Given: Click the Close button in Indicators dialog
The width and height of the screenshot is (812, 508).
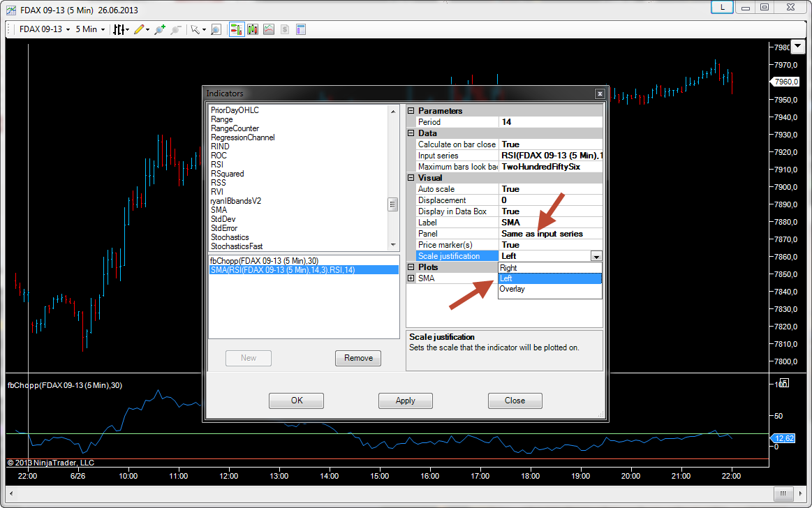Looking at the screenshot, I should click(x=515, y=401).
